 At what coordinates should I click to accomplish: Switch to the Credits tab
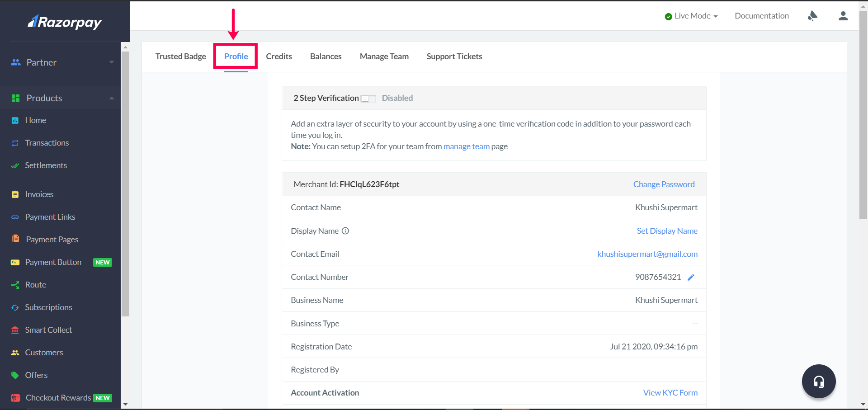click(279, 57)
